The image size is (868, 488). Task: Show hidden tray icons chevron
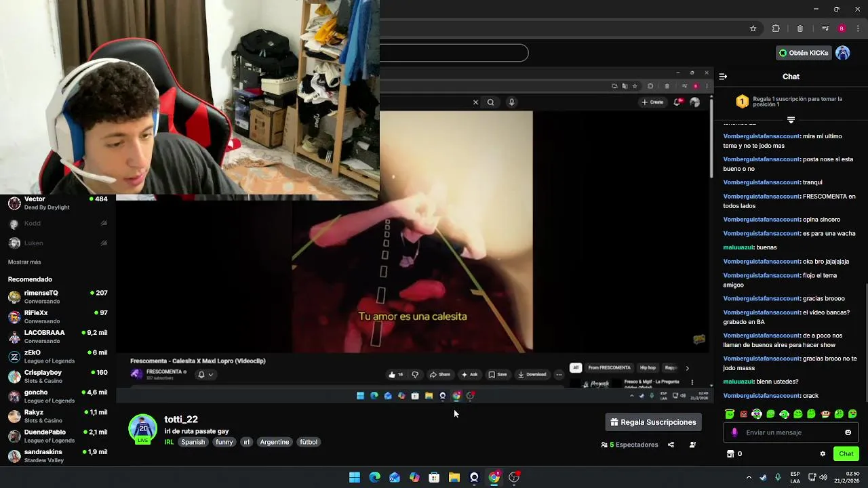click(749, 477)
